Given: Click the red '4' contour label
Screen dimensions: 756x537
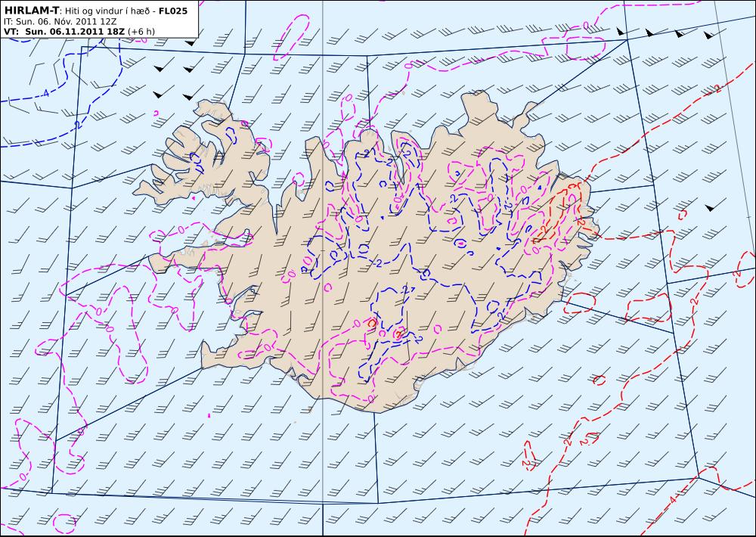Looking at the screenshot, I should [x=673, y=499].
